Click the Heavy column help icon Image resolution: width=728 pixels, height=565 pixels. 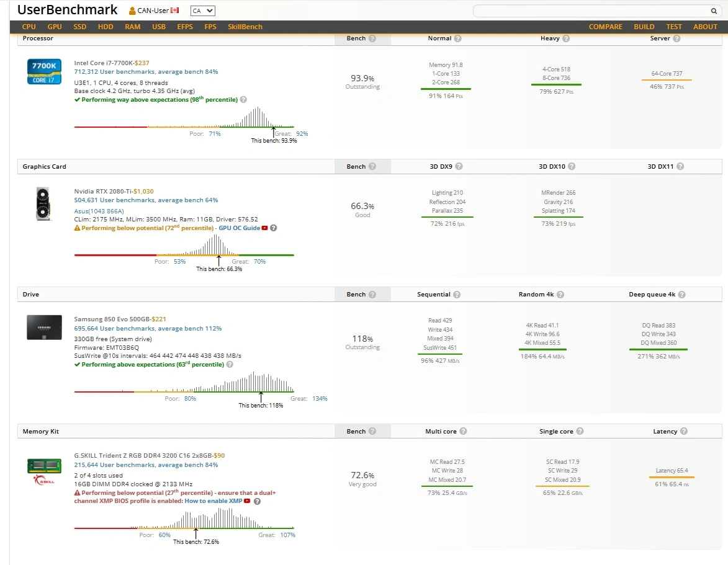(x=566, y=38)
